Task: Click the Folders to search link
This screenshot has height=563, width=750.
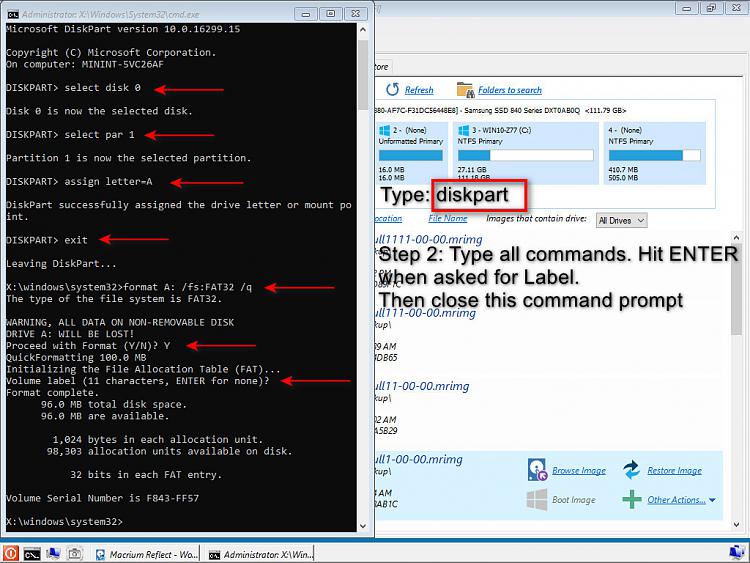Action: click(510, 90)
